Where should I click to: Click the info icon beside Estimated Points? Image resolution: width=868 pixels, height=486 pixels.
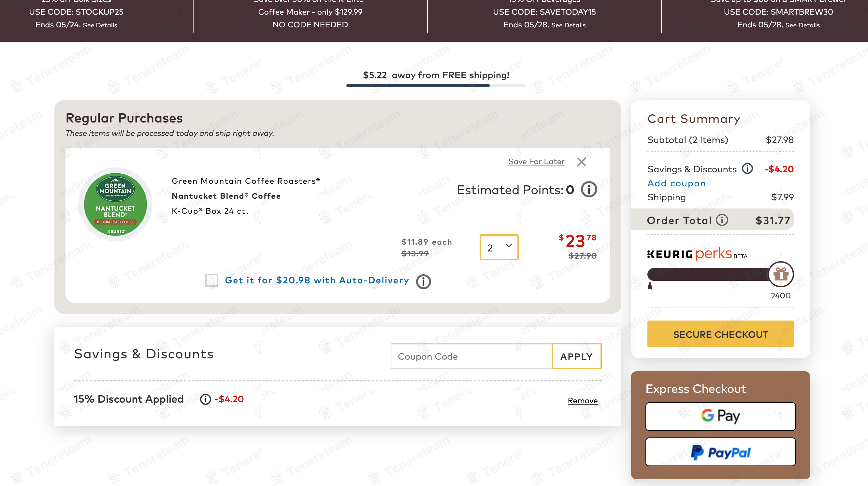[x=588, y=189]
